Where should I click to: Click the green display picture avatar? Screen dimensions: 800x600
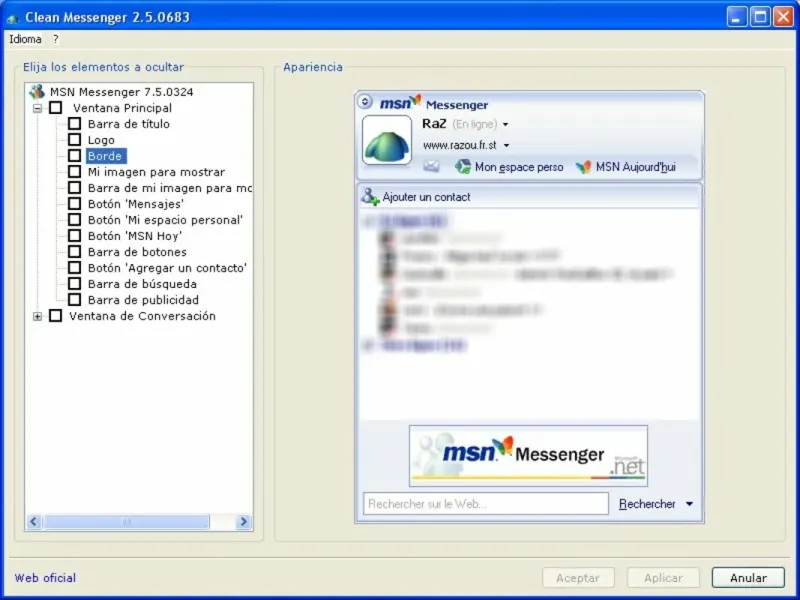pyautogui.click(x=387, y=140)
